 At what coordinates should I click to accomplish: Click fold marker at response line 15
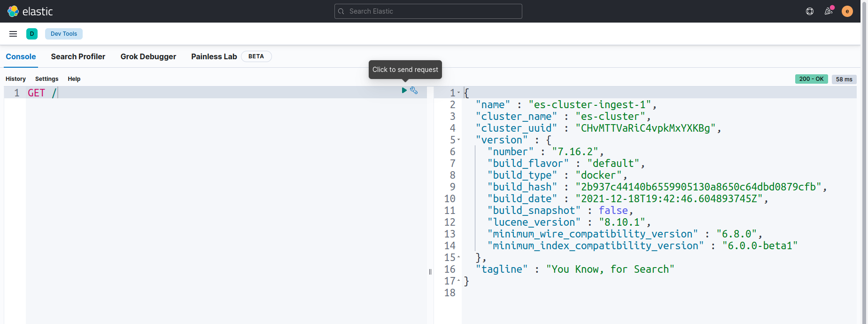[x=459, y=257]
